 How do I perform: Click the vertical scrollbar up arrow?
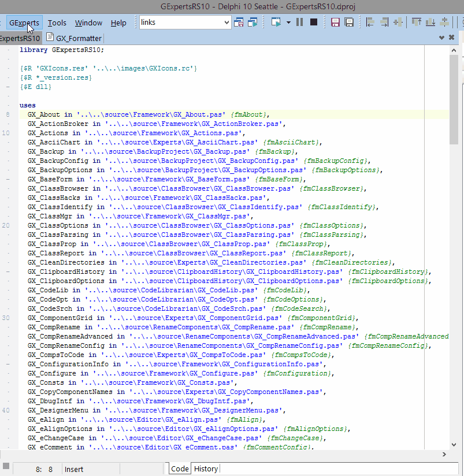454,50
